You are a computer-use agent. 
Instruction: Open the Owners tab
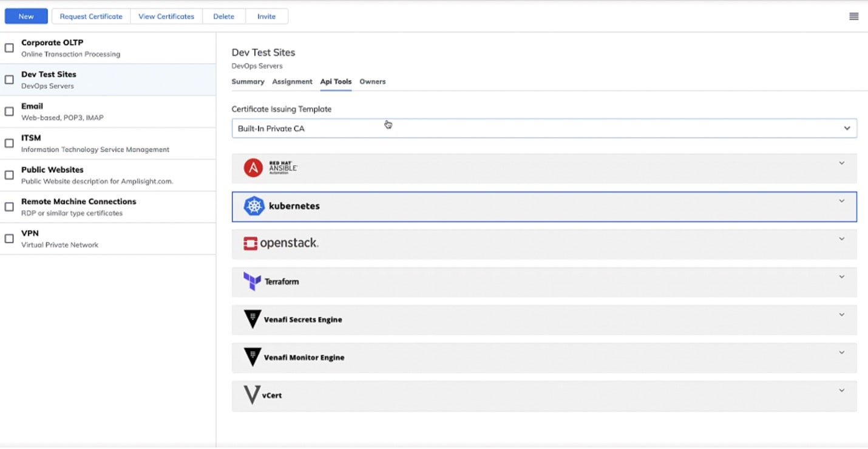point(372,81)
